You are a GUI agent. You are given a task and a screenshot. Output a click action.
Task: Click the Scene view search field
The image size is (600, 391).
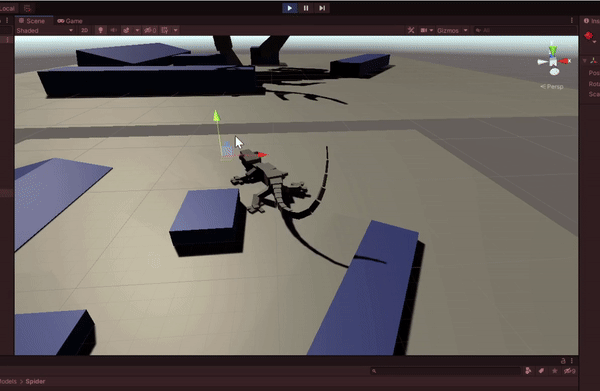[x=525, y=30]
